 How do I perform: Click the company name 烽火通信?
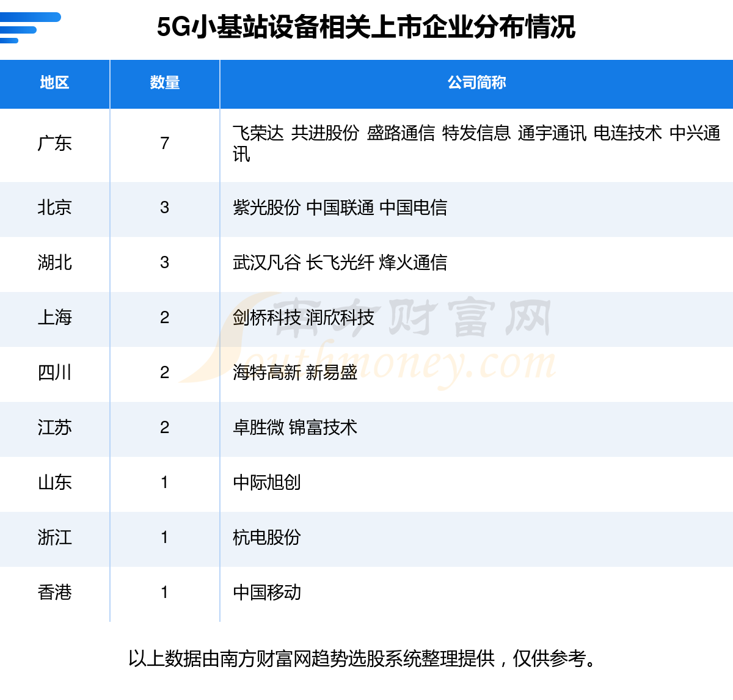point(413,263)
